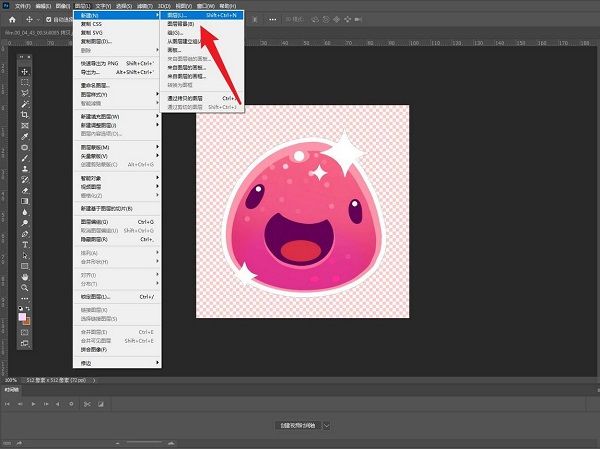Select the Hand tool

24,277
